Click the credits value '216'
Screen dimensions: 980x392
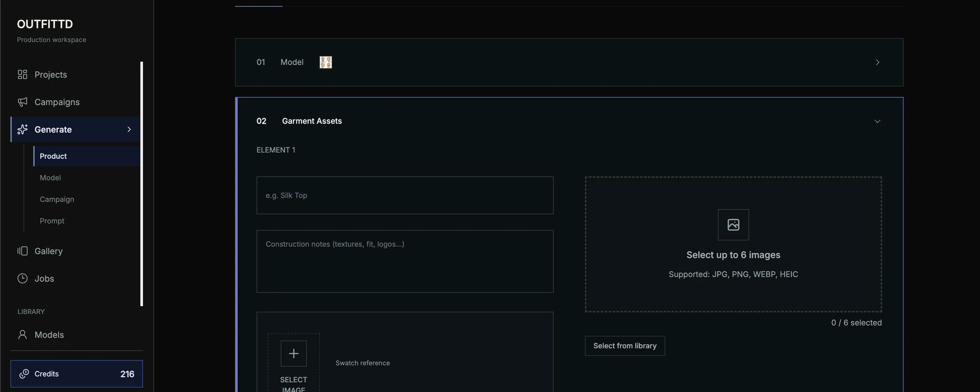click(x=127, y=374)
